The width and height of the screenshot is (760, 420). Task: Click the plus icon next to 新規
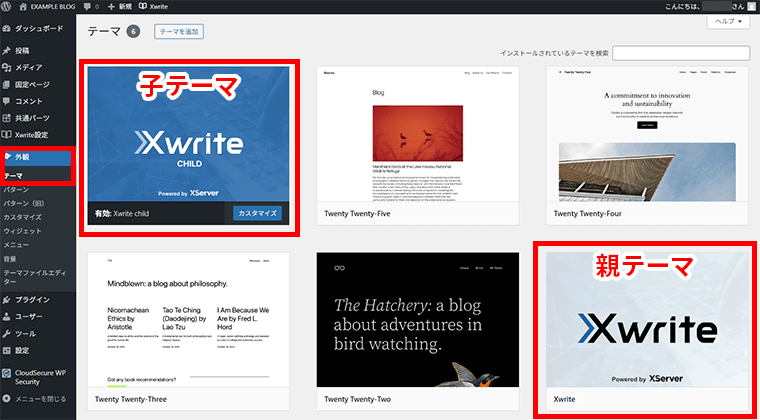[111, 7]
